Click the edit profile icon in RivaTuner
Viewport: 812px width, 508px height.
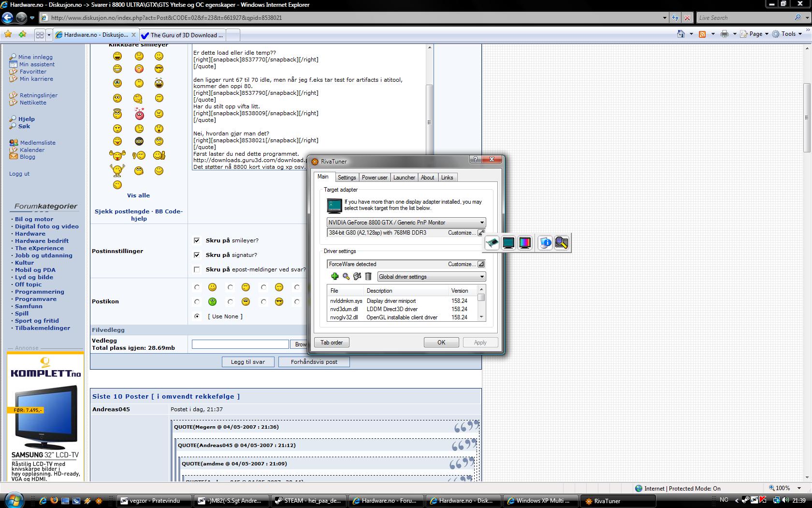[x=357, y=276]
